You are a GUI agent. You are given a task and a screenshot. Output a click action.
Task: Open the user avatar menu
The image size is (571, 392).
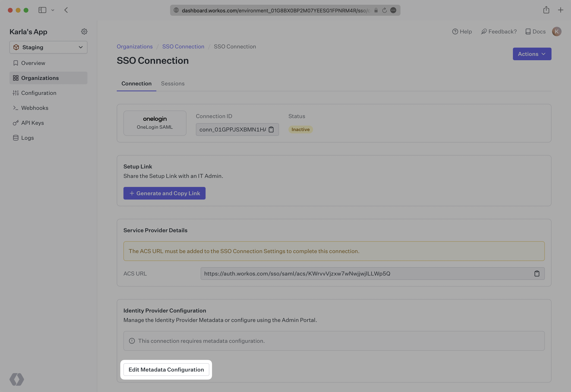(x=557, y=31)
